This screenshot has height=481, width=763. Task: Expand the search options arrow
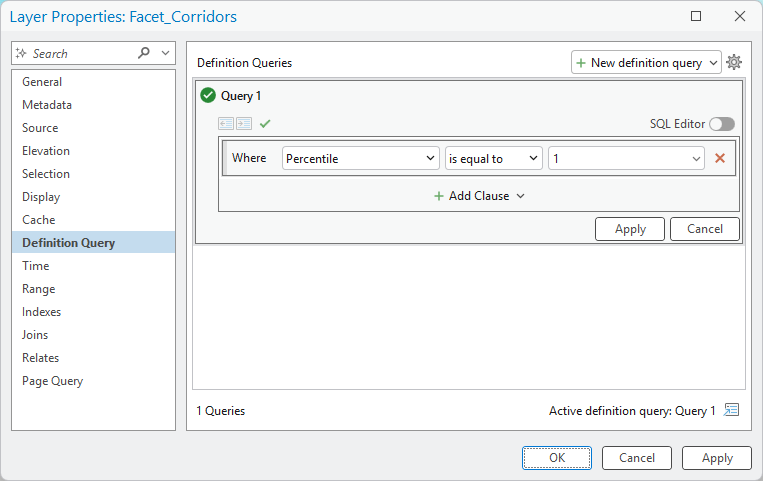(165, 53)
